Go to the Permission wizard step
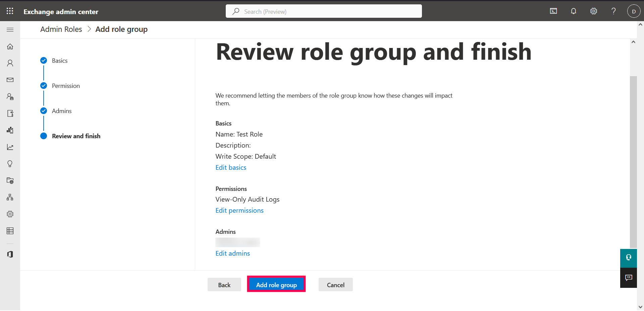 click(66, 86)
